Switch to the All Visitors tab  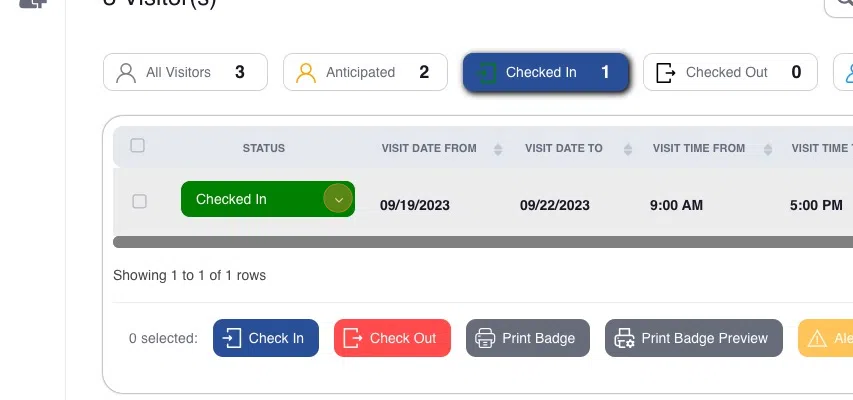click(x=185, y=73)
